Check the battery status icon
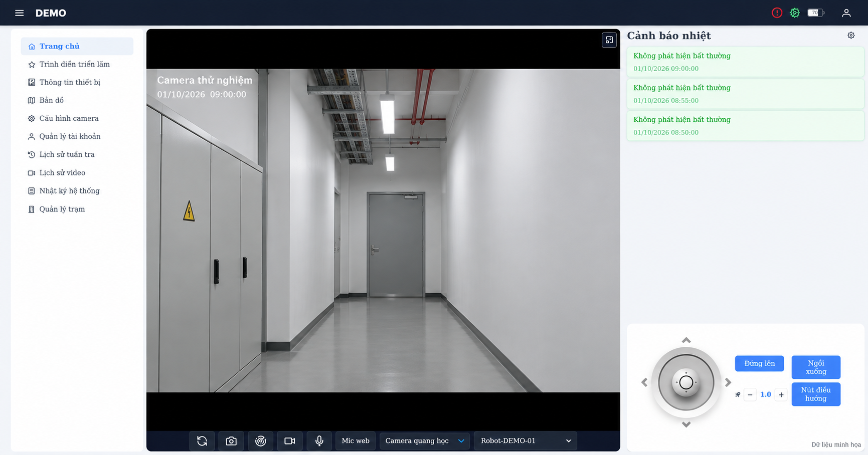Image resolution: width=868 pixels, height=455 pixels. coord(816,13)
